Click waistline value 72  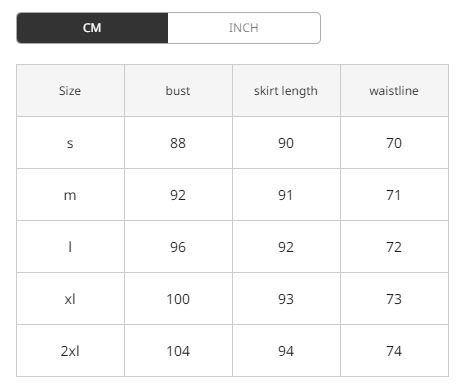tap(394, 247)
